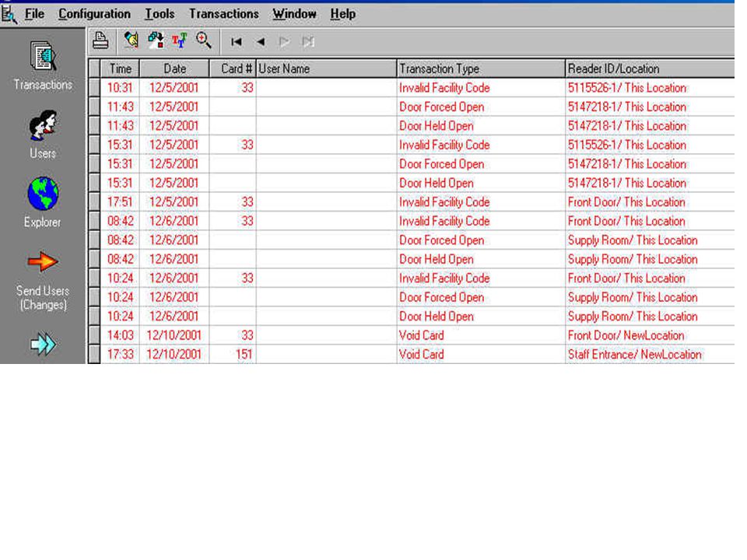The image size is (747, 560).
Task: Click time cell 17:51
Action: (x=120, y=202)
